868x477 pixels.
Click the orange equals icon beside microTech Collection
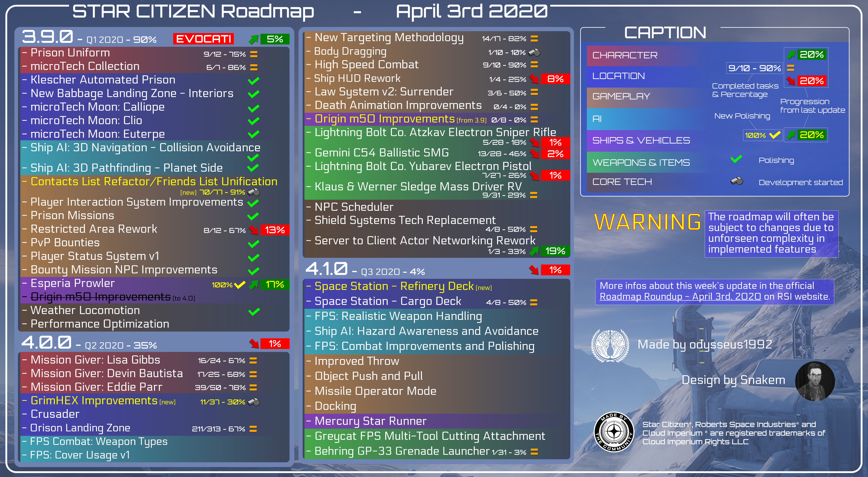pos(254,67)
